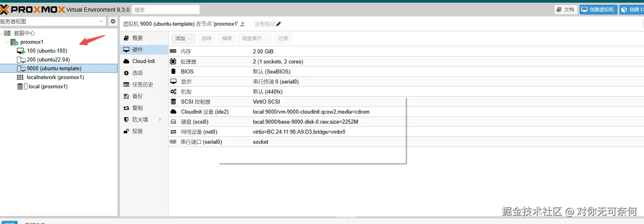Edit tags with the pencil icon
This screenshot has width=644, height=224.
pos(279,24)
